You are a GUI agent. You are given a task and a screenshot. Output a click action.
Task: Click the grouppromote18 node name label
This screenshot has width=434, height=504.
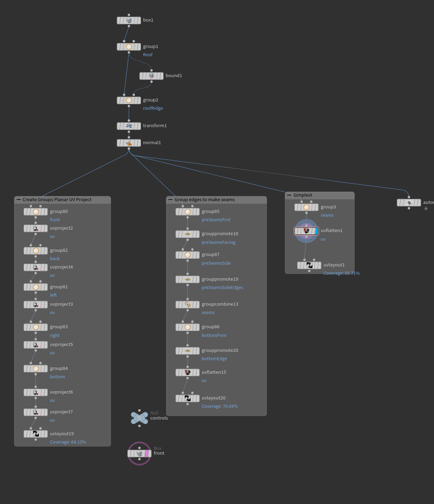(220, 233)
